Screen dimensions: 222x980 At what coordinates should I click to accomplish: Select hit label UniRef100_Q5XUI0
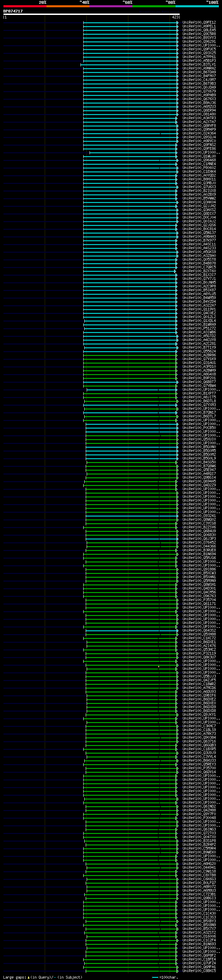199,439
